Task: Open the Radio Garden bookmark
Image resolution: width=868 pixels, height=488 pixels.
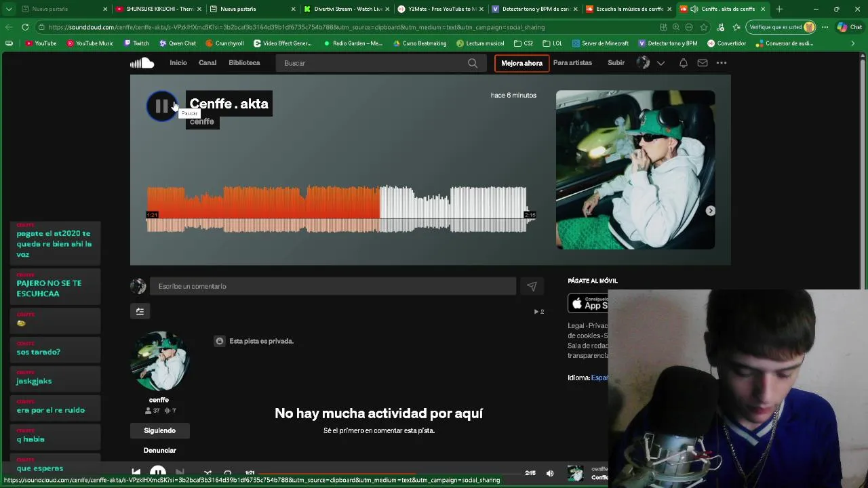Action: [x=353, y=43]
